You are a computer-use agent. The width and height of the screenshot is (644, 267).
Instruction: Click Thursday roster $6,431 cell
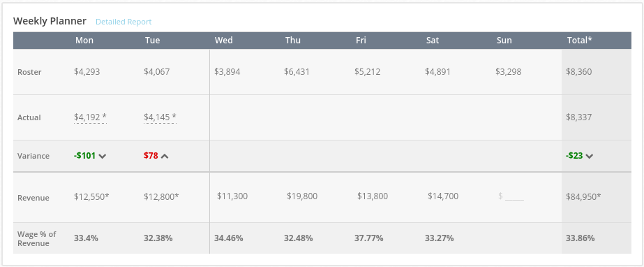pyautogui.click(x=297, y=72)
